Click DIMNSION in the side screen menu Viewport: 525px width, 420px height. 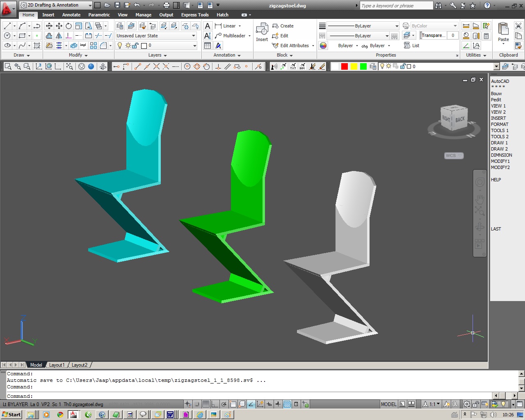coord(501,155)
